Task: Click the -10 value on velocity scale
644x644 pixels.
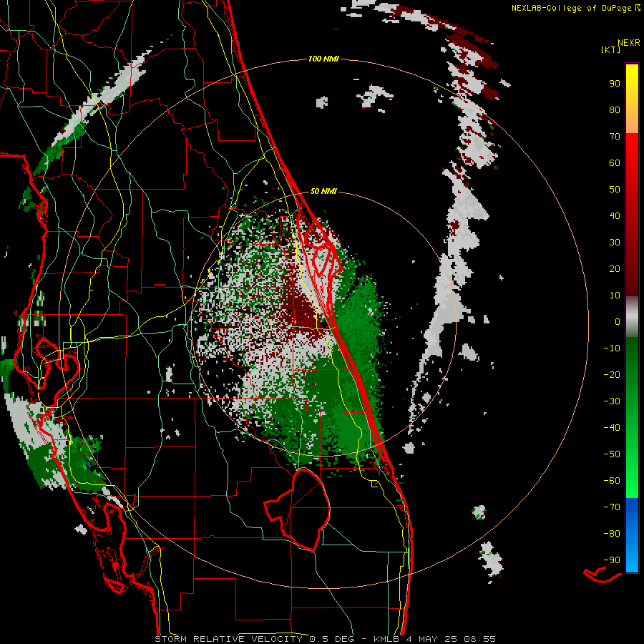Action: pyautogui.click(x=612, y=348)
